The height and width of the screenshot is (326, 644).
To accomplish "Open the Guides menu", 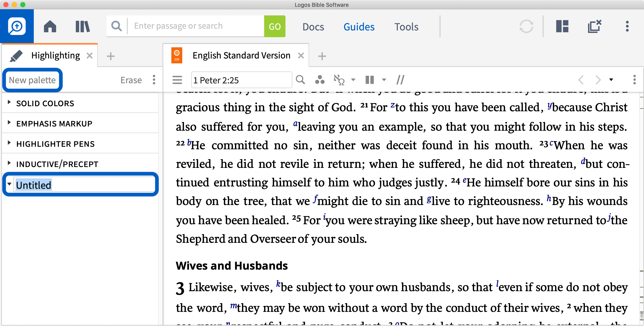I will click(x=359, y=27).
